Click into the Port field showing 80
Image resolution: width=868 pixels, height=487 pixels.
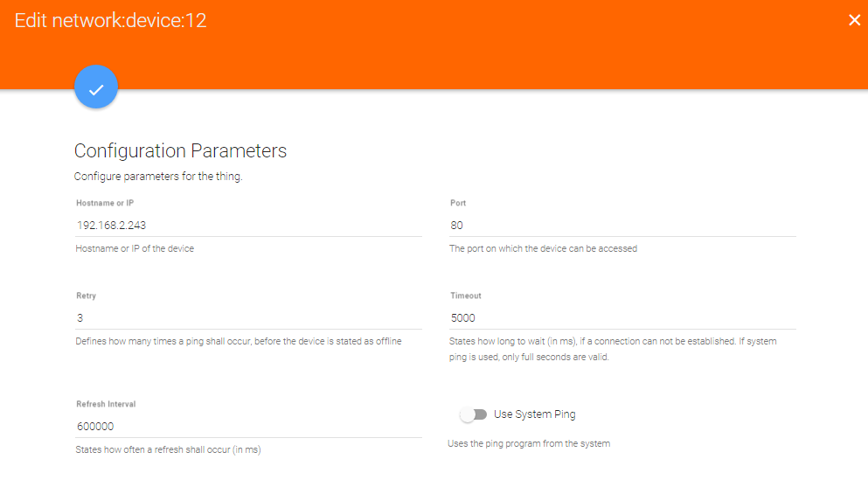click(x=622, y=226)
